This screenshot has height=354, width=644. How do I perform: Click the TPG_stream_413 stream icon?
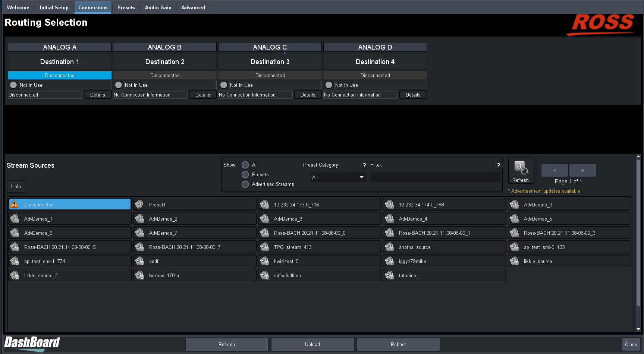(x=264, y=247)
